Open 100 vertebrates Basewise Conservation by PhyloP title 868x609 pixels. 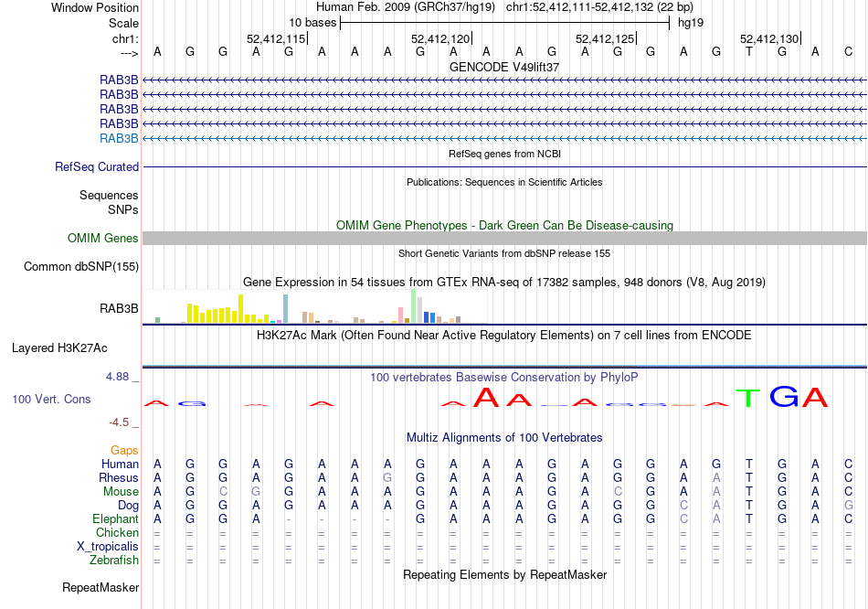(504, 378)
